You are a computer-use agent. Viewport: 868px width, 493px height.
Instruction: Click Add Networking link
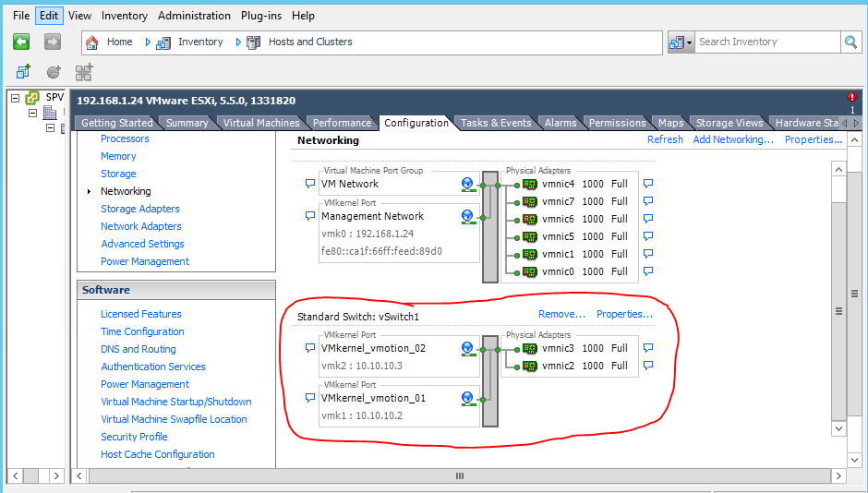[733, 139]
